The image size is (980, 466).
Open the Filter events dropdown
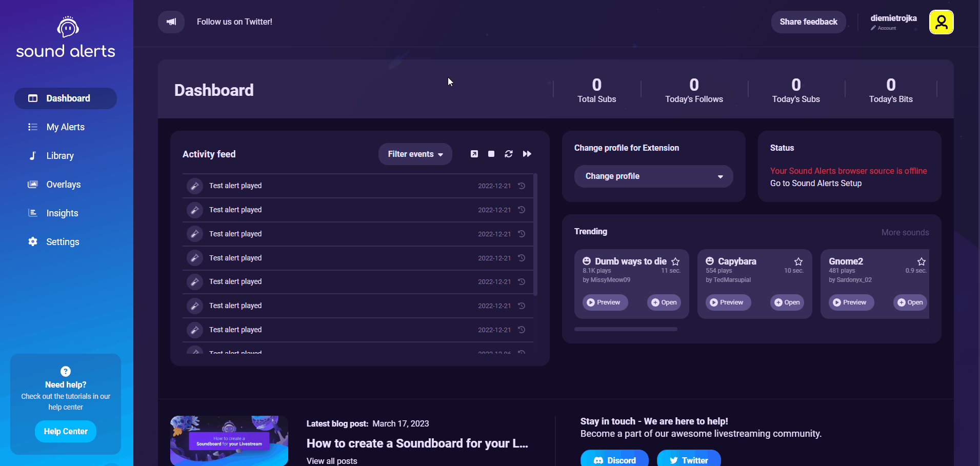415,154
